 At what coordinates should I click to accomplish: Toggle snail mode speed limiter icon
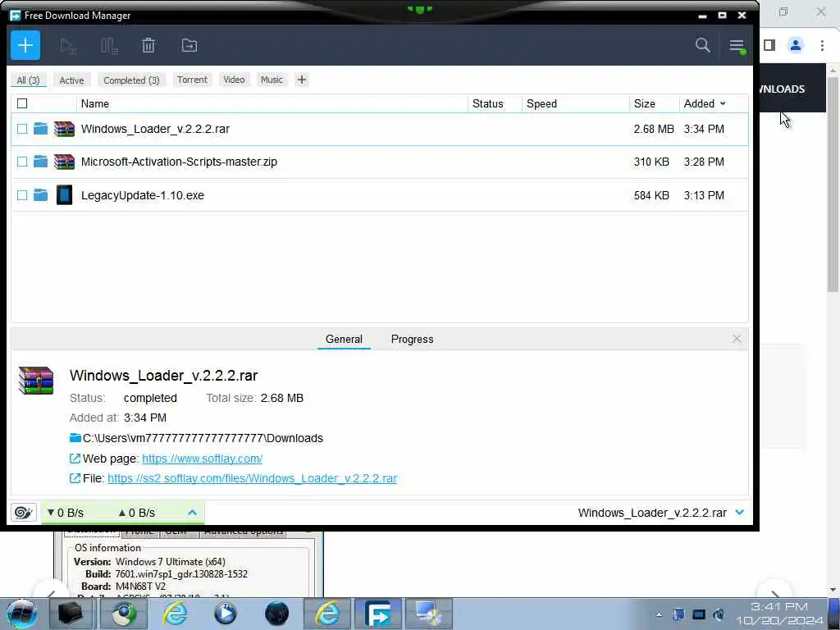(23, 513)
